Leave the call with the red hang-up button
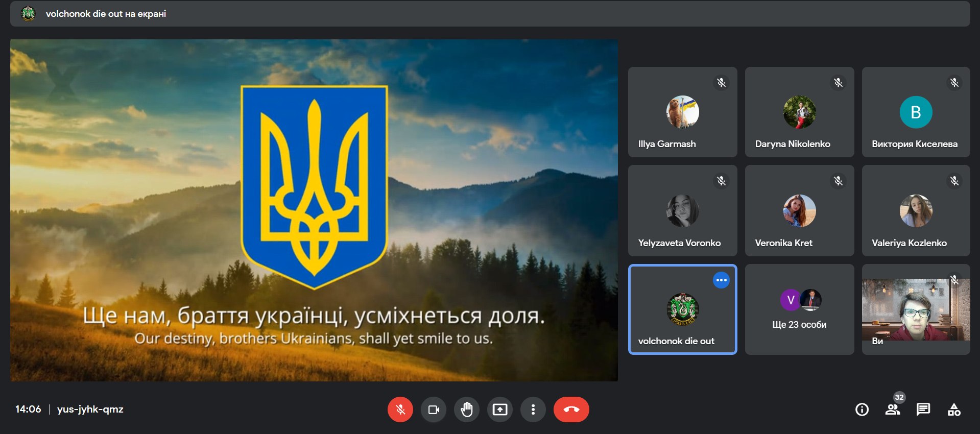The width and height of the screenshot is (980, 434). [x=571, y=409]
